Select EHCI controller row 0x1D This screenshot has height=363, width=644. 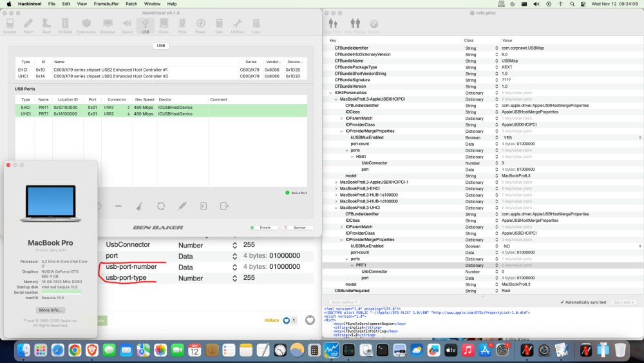161,70
